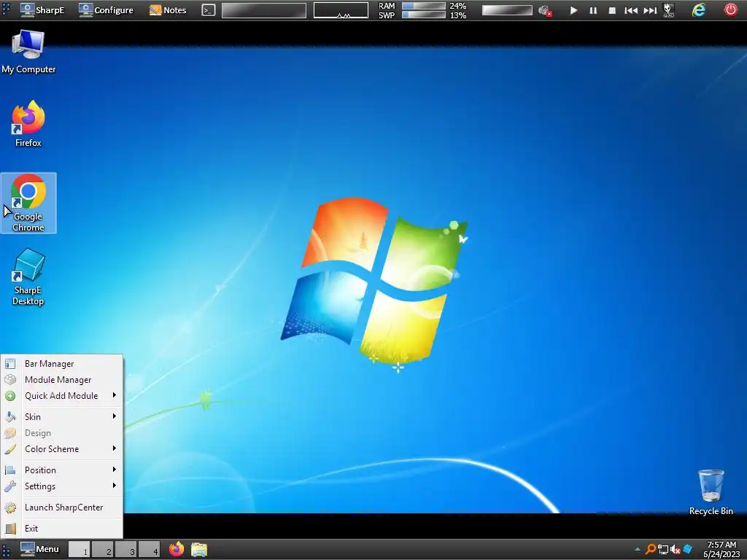Open the Notes module in the top bar
This screenshot has height=560, width=747.
(168, 9)
